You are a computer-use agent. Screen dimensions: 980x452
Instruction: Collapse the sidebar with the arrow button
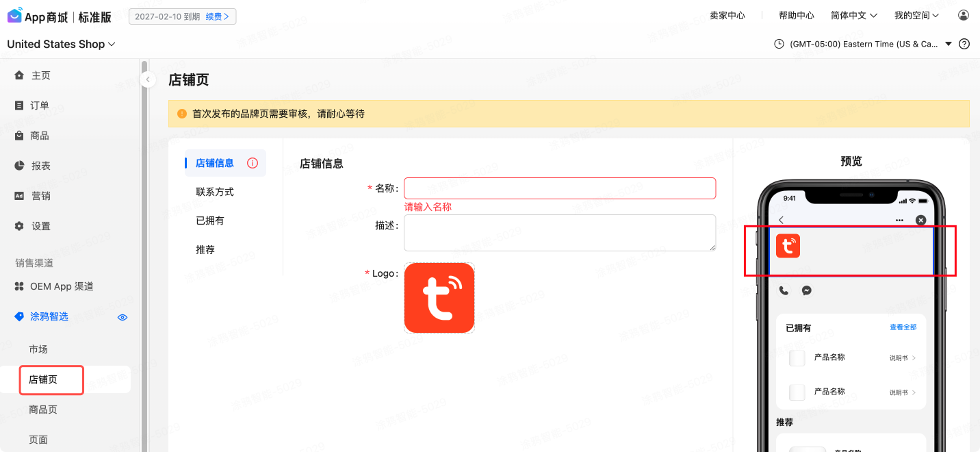pyautogui.click(x=147, y=80)
